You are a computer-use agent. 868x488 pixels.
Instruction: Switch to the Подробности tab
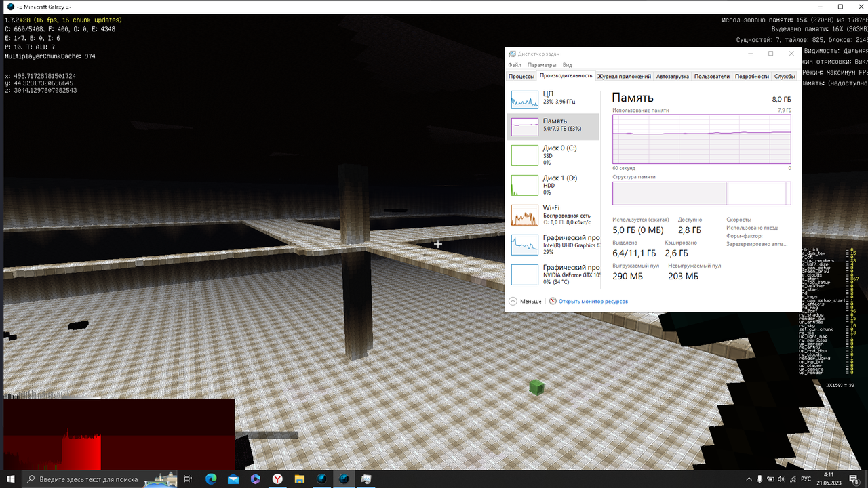point(752,77)
